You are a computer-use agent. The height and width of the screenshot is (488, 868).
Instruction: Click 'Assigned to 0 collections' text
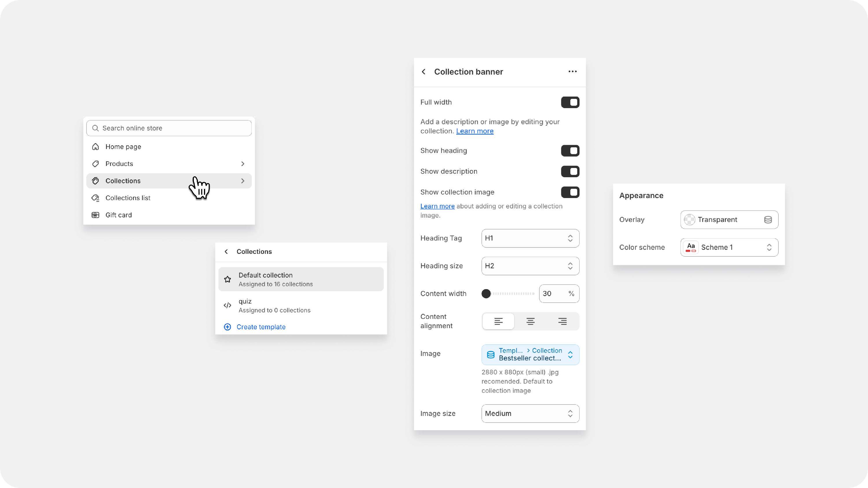pyautogui.click(x=274, y=310)
